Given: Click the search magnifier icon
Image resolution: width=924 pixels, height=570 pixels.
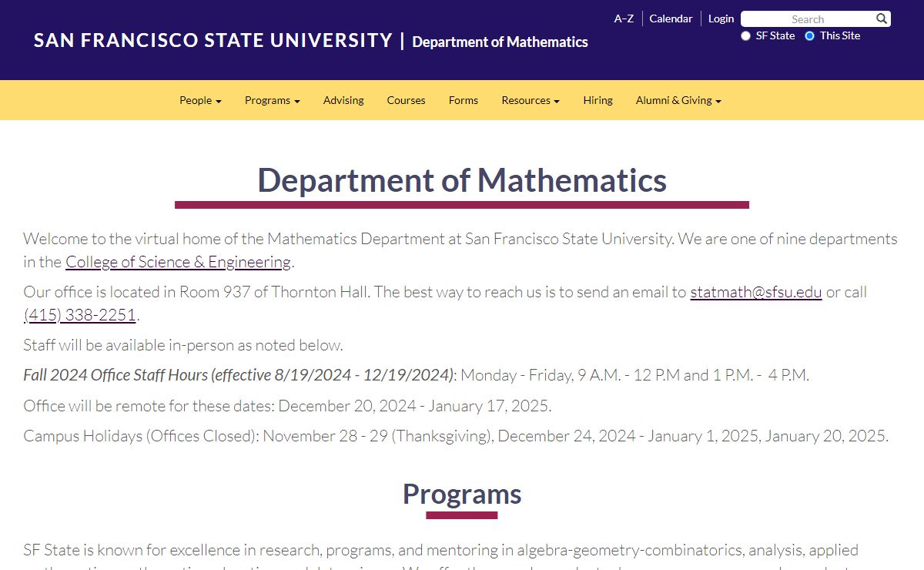Looking at the screenshot, I should click(x=882, y=18).
